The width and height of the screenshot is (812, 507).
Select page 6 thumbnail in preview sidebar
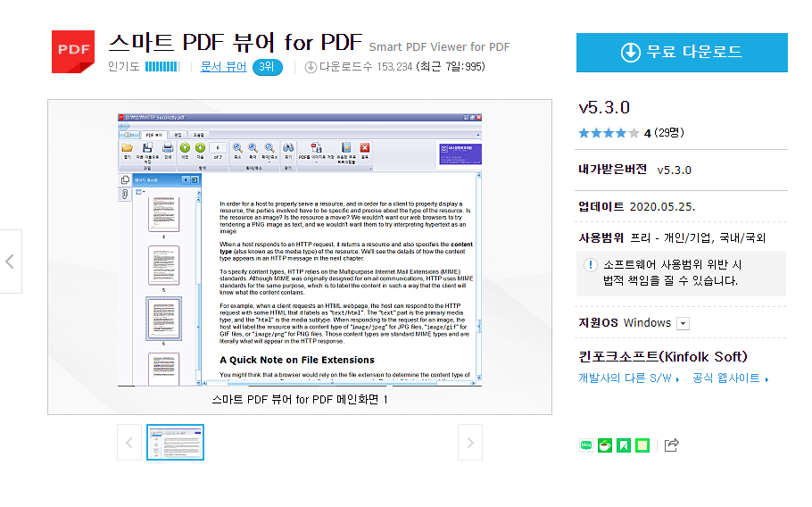[163, 318]
